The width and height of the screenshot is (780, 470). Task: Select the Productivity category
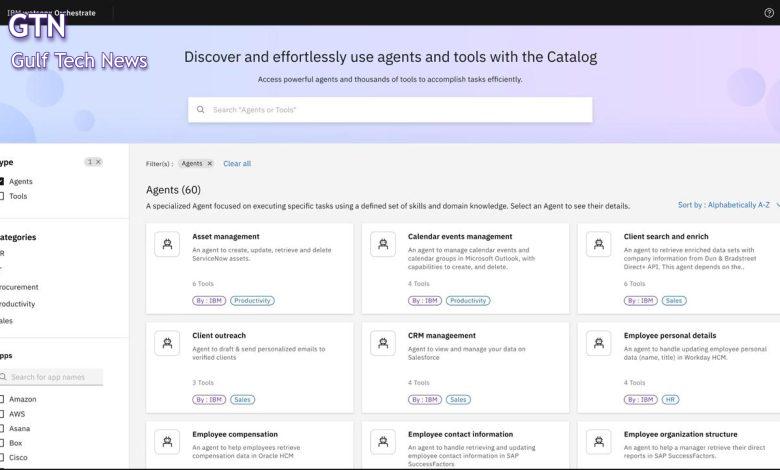tap(16, 304)
